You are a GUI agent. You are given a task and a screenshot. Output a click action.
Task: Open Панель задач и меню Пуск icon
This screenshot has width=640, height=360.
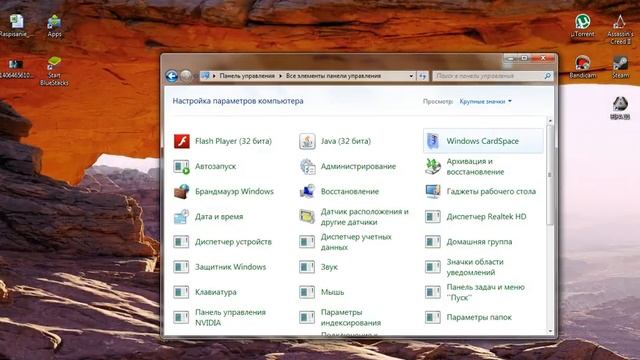click(x=433, y=292)
